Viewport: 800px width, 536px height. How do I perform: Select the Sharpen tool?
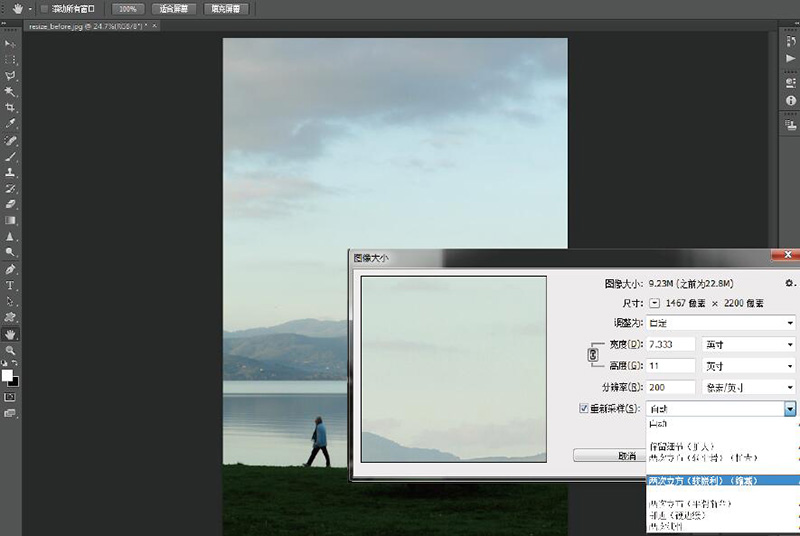point(10,237)
